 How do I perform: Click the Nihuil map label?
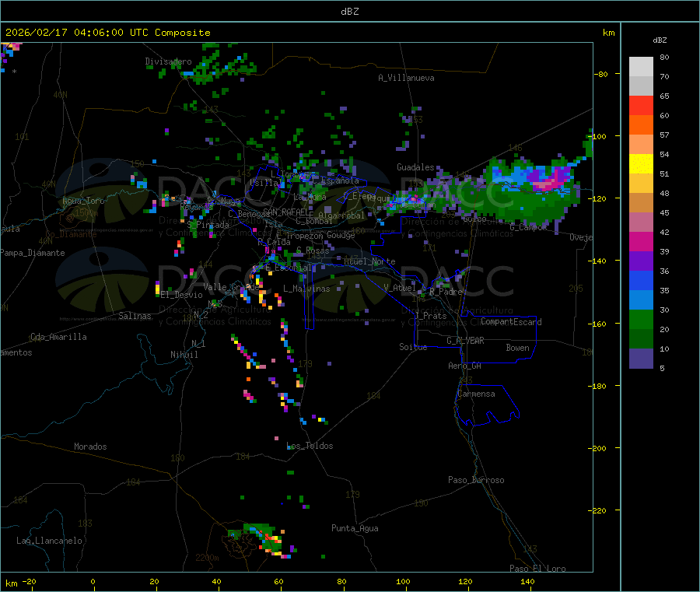[x=184, y=355]
